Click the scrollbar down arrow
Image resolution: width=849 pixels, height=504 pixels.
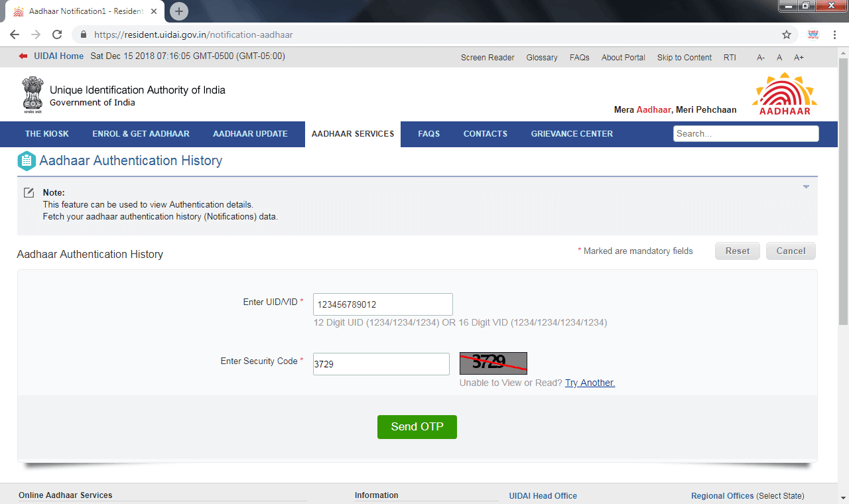pos(843,499)
